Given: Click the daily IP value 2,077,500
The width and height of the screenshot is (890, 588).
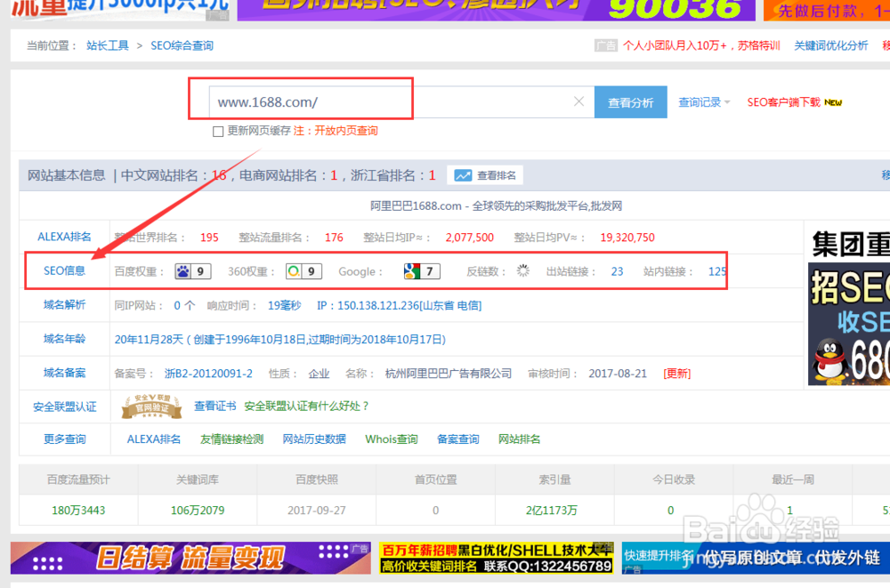Looking at the screenshot, I should pos(469,238).
